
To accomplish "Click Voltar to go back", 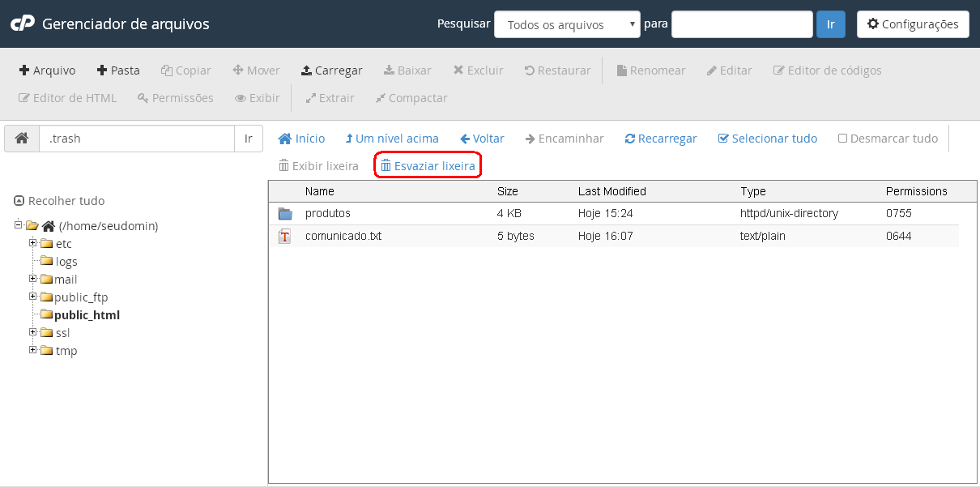I will pyautogui.click(x=482, y=139).
